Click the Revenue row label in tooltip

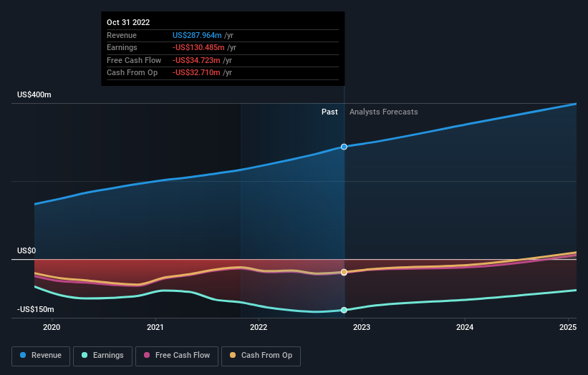122,35
